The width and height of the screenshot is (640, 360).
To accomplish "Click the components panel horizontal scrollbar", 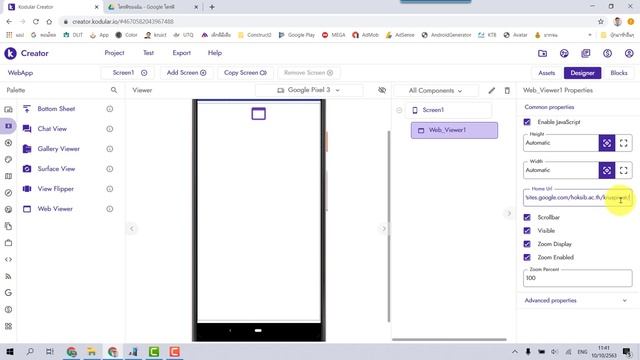I will [x=449, y=339].
